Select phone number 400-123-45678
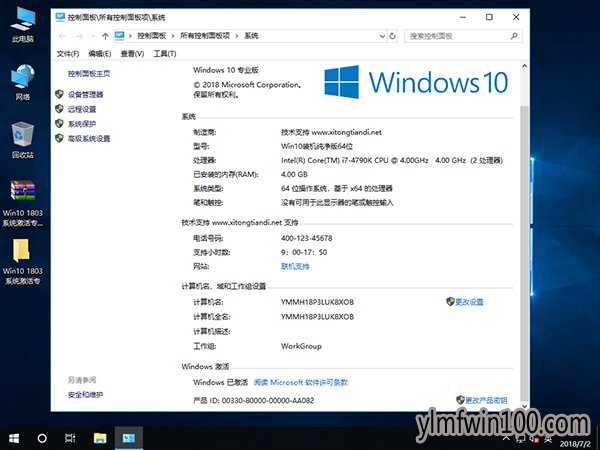 (x=307, y=238)
